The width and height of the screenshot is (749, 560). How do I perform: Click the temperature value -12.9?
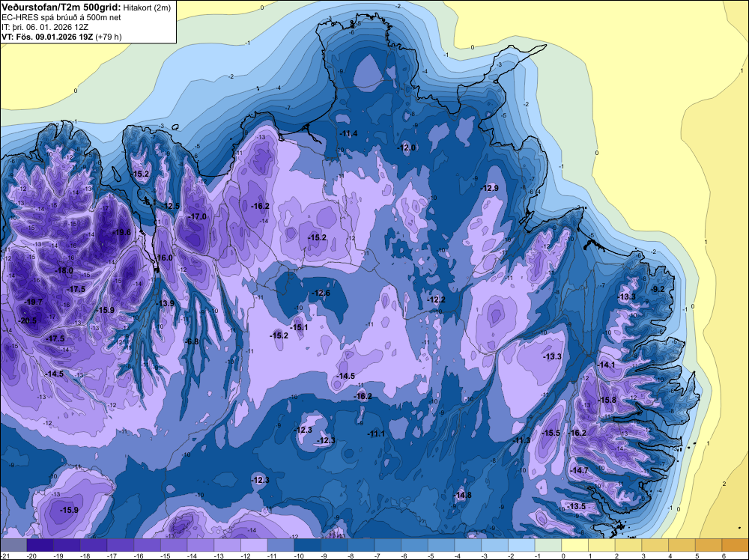click(x=489, y=188)
